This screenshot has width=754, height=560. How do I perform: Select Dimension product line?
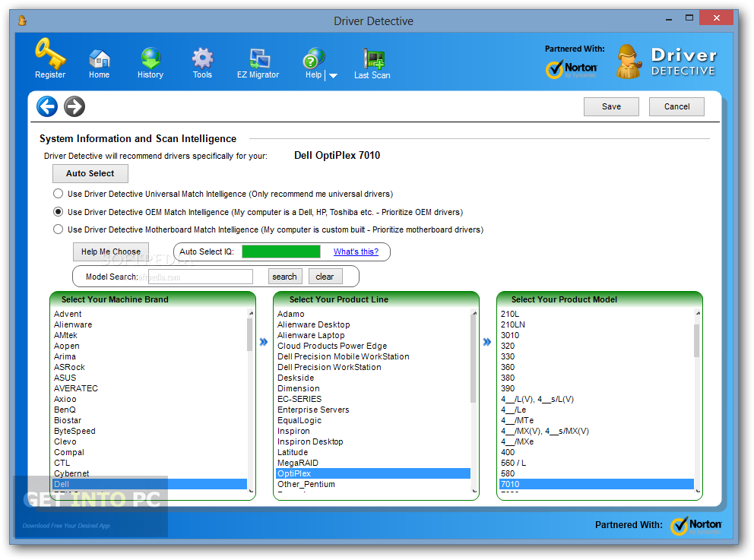coord(298,388)
